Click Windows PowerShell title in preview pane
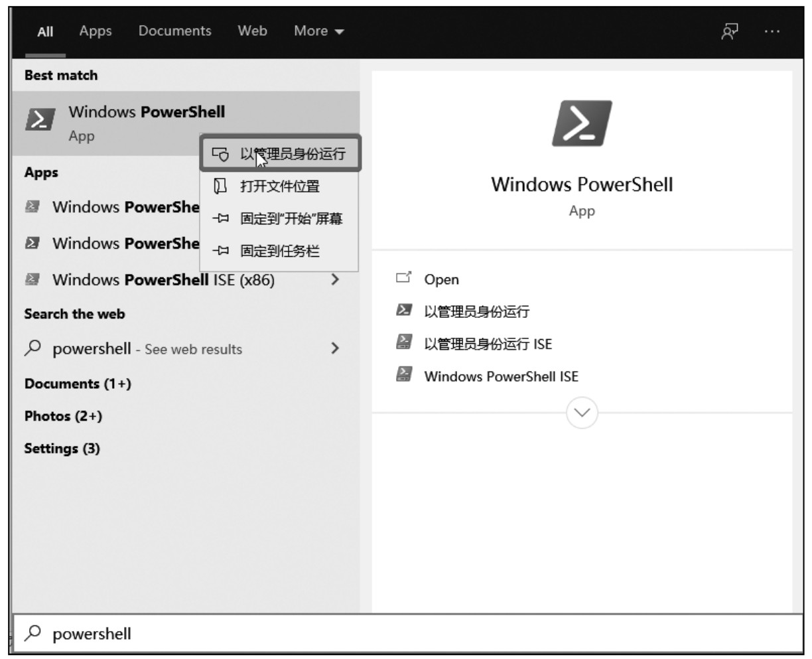Viewport: 812px width, 659px height. [x=582, y=184]
